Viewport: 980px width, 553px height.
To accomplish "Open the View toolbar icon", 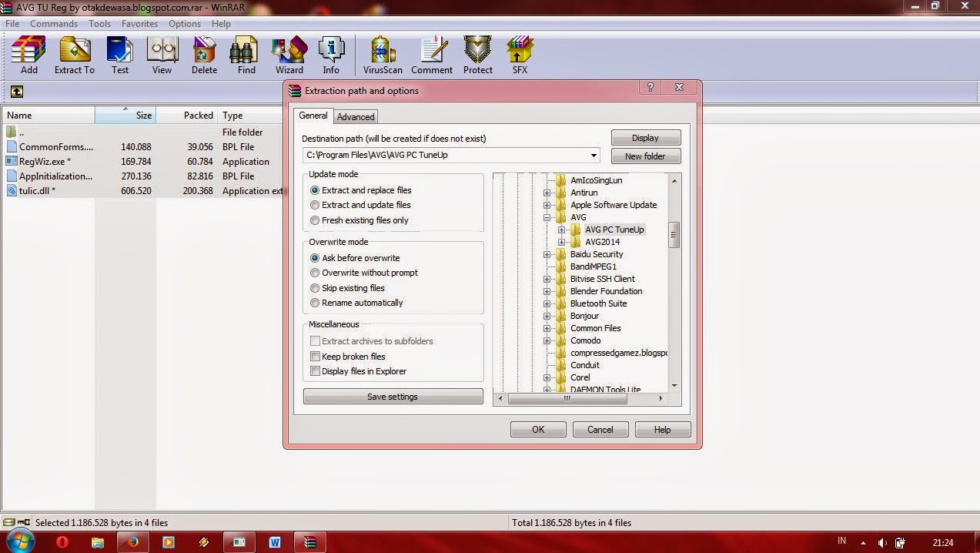I will 162,55.
